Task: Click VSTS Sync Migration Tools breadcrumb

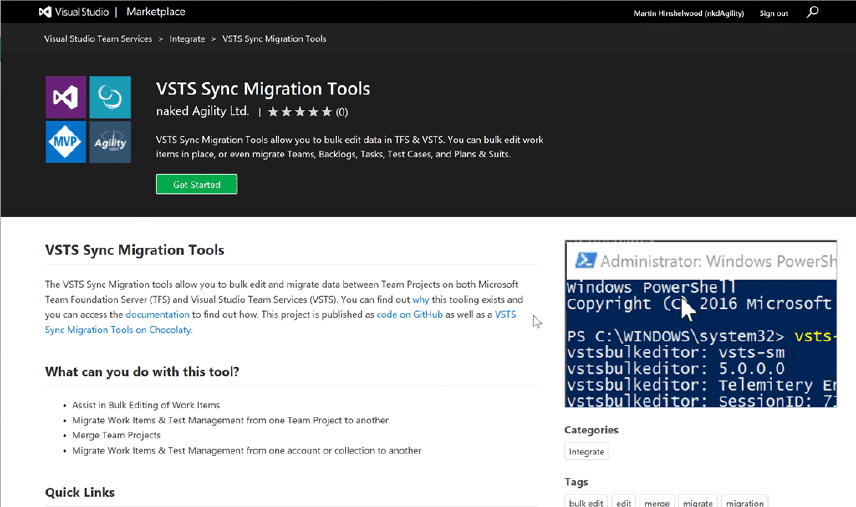Action: click(x=274, y=39)
